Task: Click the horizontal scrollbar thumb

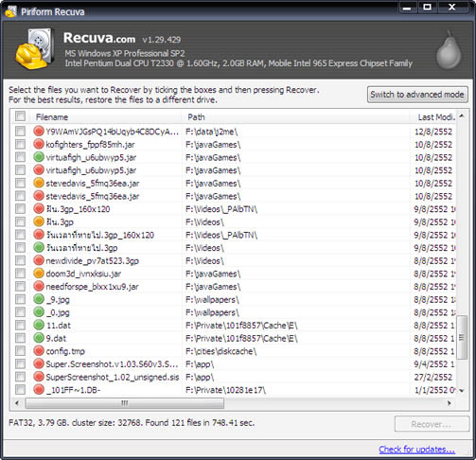Action: tap(125, 403)
